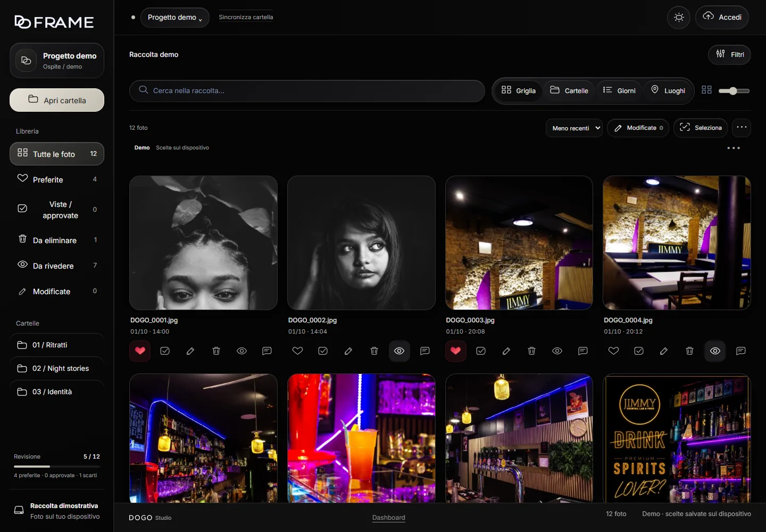Follow the Dashboard link in the footer
Screen dimensions: 766x532
tap(389, 518)
